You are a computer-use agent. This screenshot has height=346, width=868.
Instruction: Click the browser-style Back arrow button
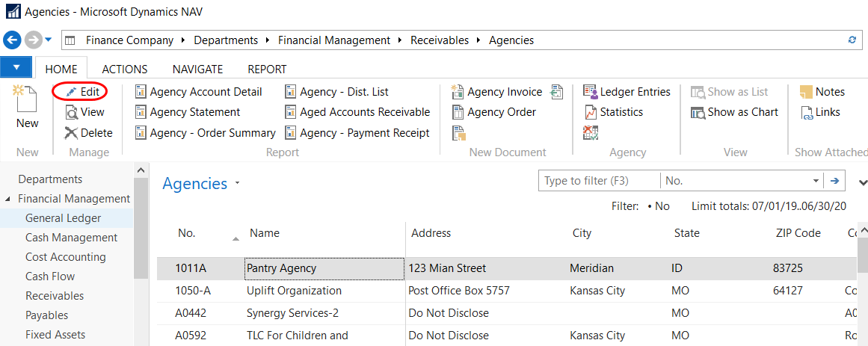point(12,40)
